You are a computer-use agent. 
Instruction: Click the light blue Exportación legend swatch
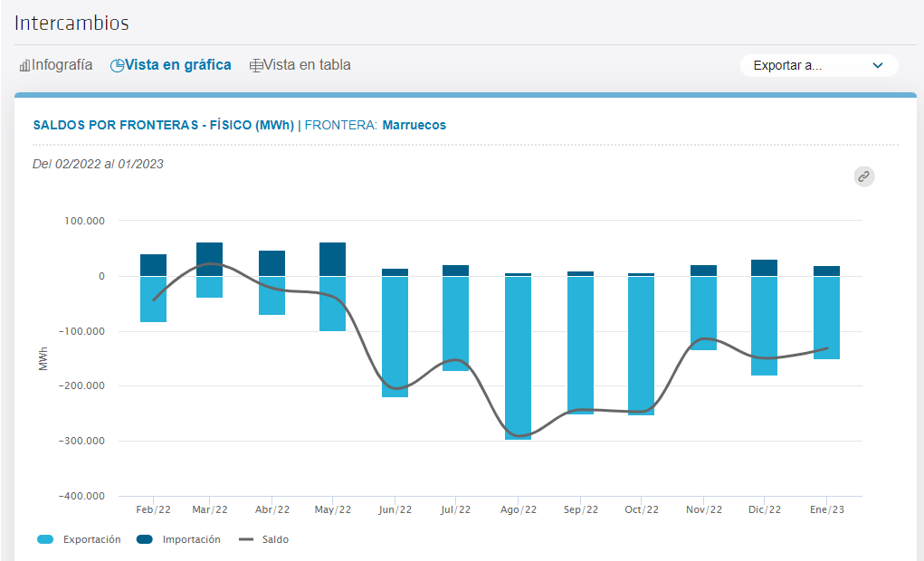coord(45,539)
